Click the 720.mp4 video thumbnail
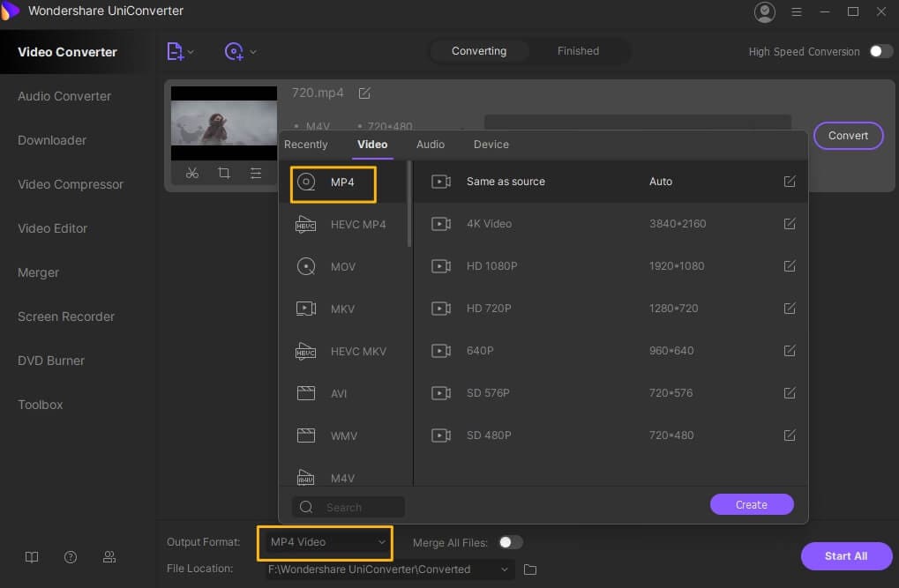The image size is (899, 588). tap(223, 123)
